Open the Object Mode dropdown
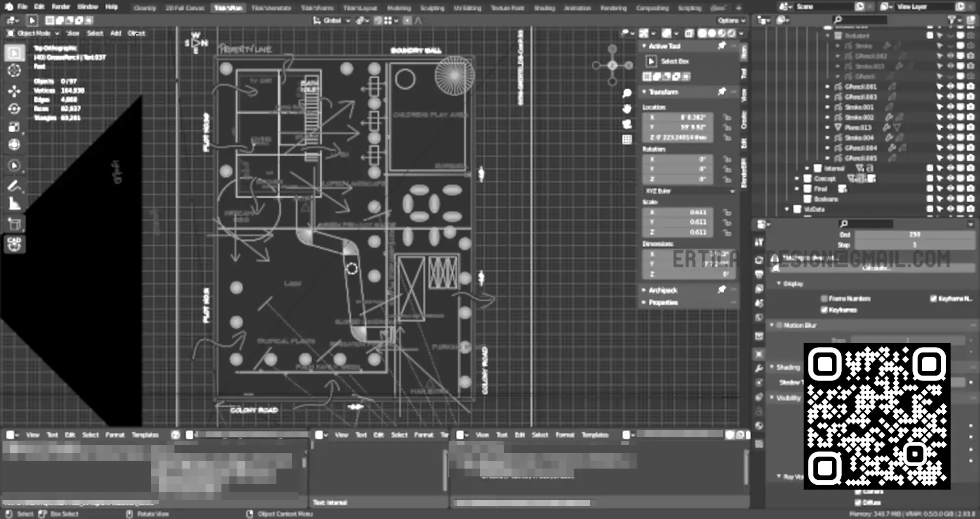980x519 pixels. pos(33,33)
